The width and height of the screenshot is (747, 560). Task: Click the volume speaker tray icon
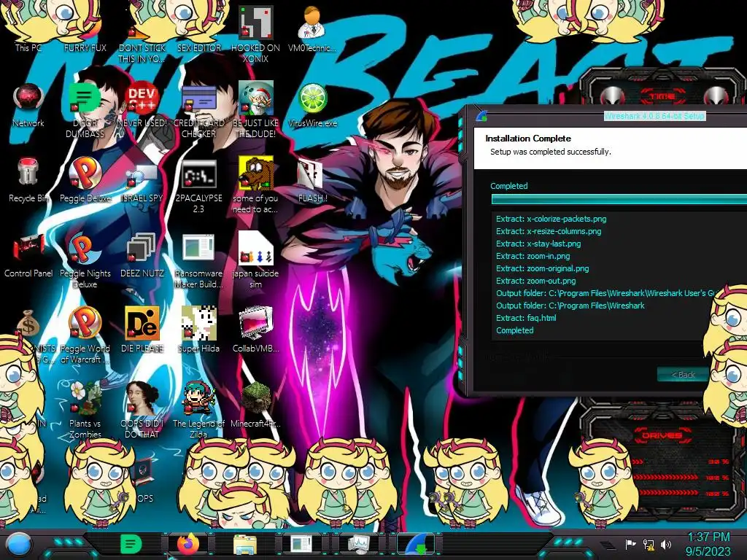pyautogui.click(x=666, y=544)
